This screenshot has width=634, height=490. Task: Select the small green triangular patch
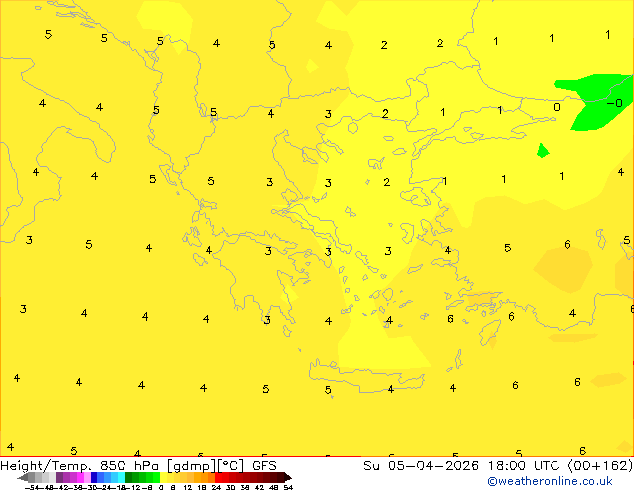coord(542,151)
